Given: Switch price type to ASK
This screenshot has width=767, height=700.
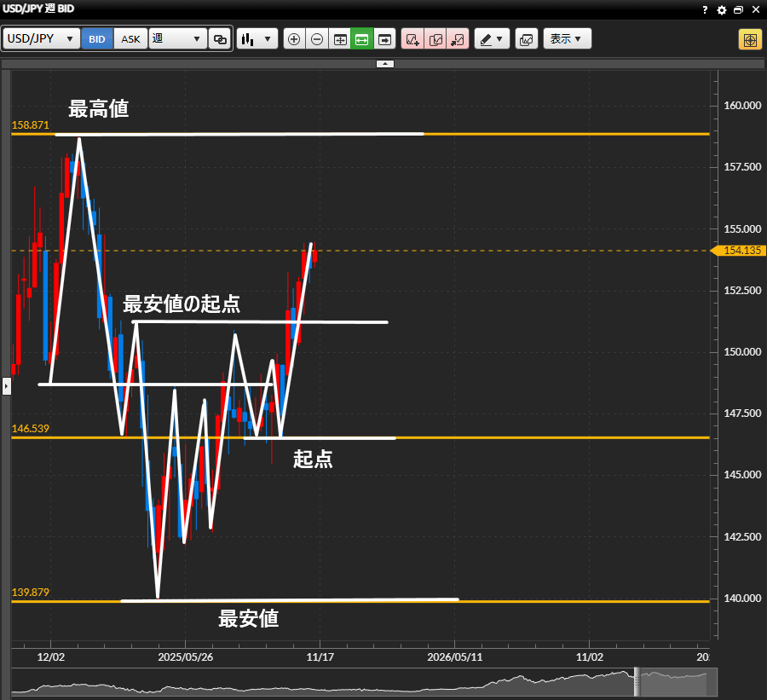Looking at the screenshot, I should click(x=130, y=39).
